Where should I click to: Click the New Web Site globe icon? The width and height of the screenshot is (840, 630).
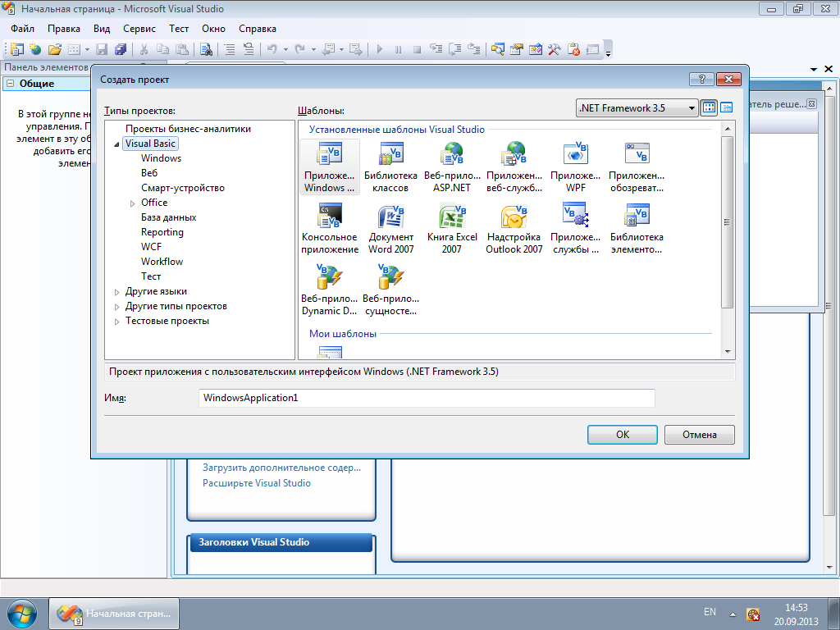35,50
